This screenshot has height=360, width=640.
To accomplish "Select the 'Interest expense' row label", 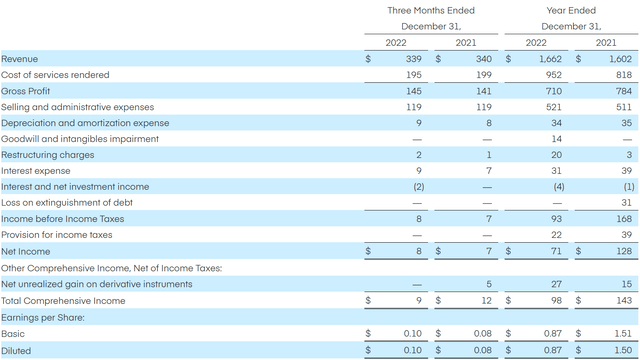I will click(36, 171).
